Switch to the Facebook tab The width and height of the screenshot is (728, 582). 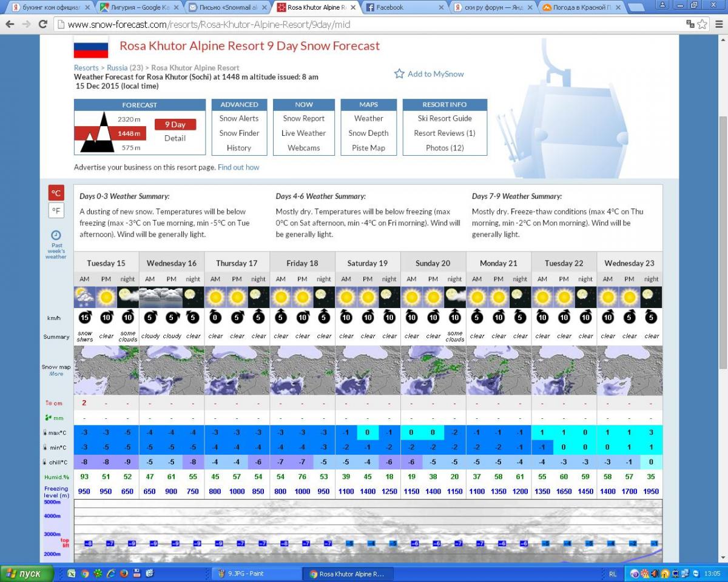(x=405, y=7)
